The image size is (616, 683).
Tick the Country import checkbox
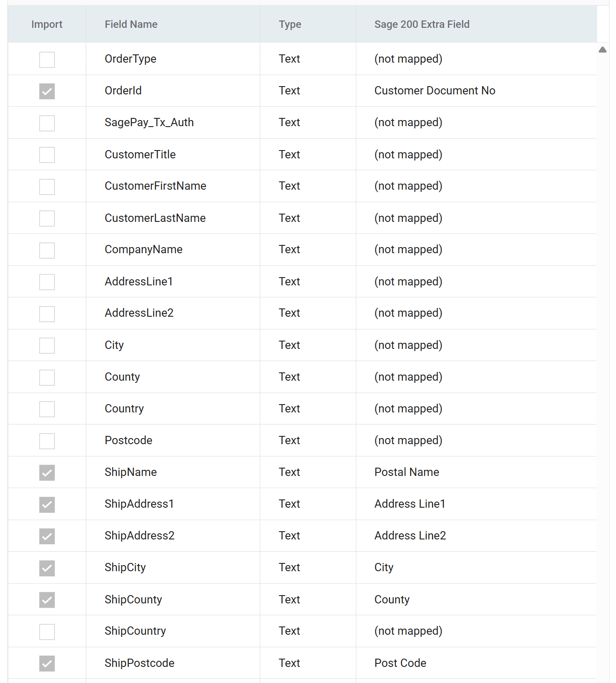tap(47, 409)
